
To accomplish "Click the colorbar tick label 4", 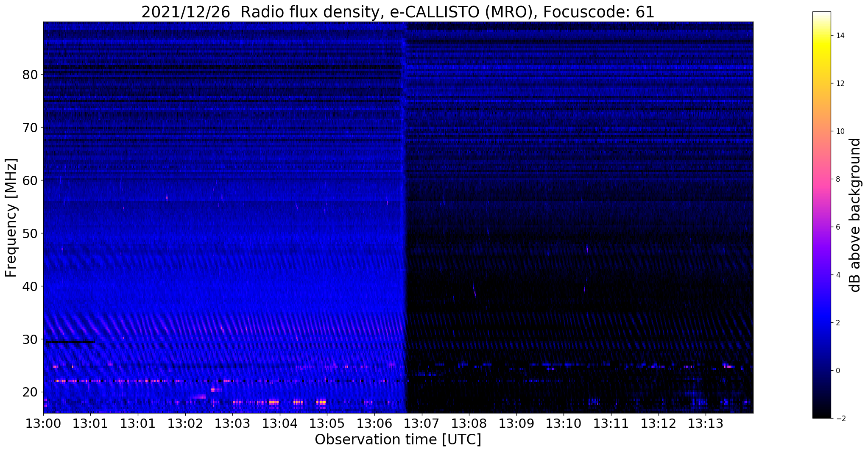I will tap(837, 275).
